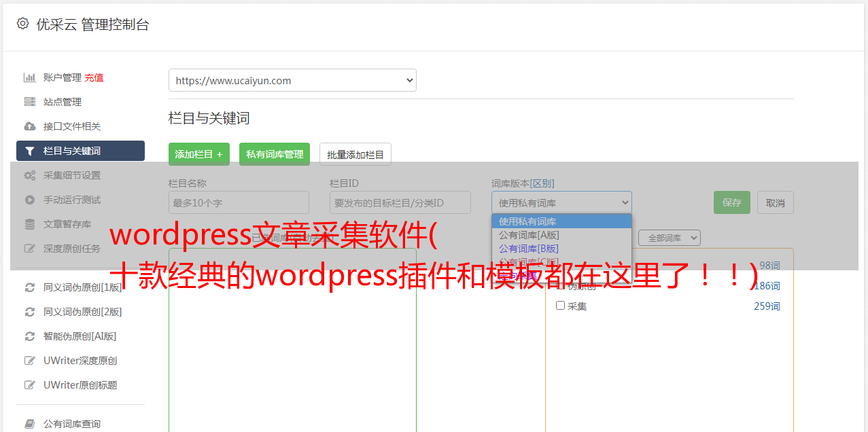868x432 pixels.
Task: Click the 栏目ID input field
Action: pos(400,202)
